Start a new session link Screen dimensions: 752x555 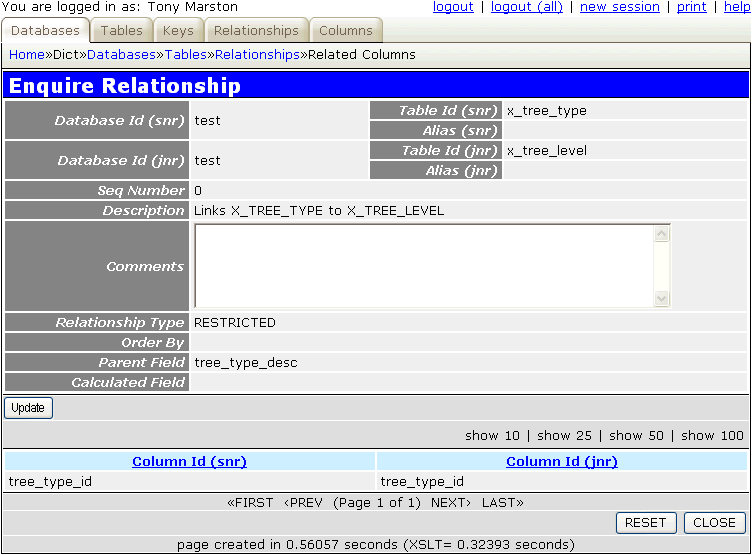pos(620,7)
